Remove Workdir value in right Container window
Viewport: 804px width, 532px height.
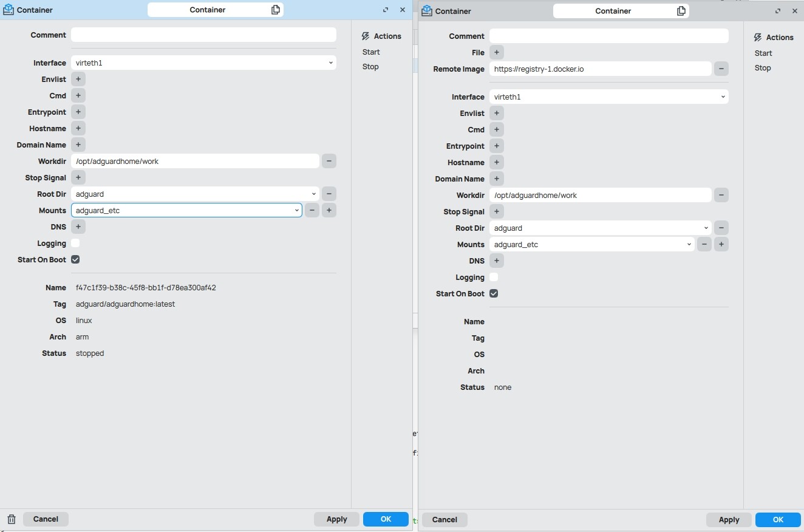pyautogui.click(x=721, y=195)
